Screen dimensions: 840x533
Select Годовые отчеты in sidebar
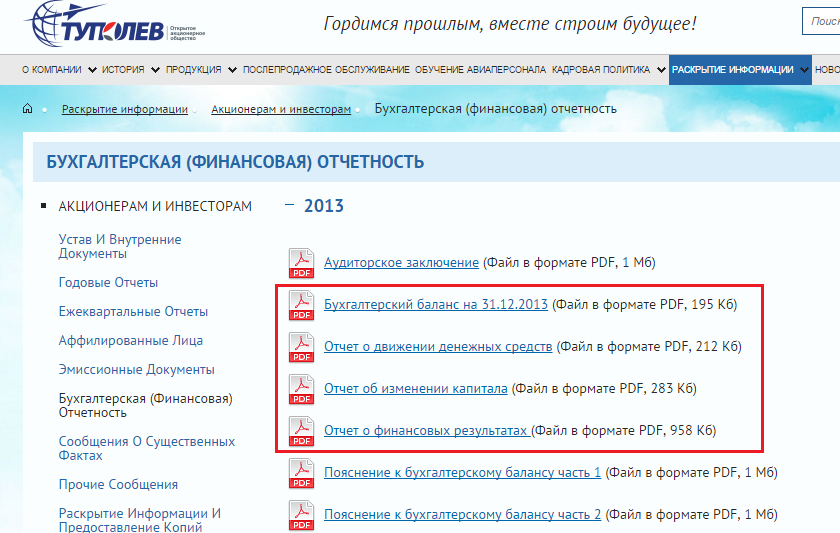pos(108,283)
